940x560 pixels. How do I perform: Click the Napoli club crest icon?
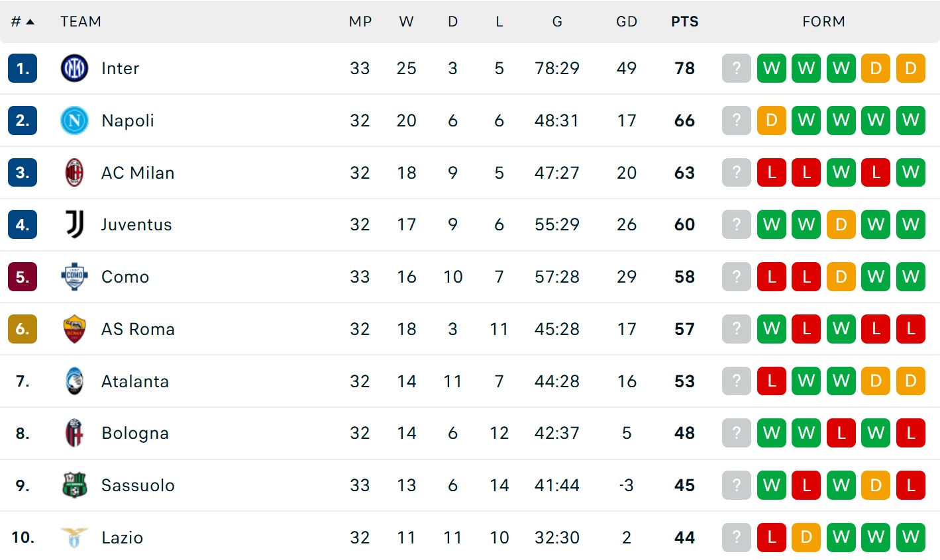[74, 120]
